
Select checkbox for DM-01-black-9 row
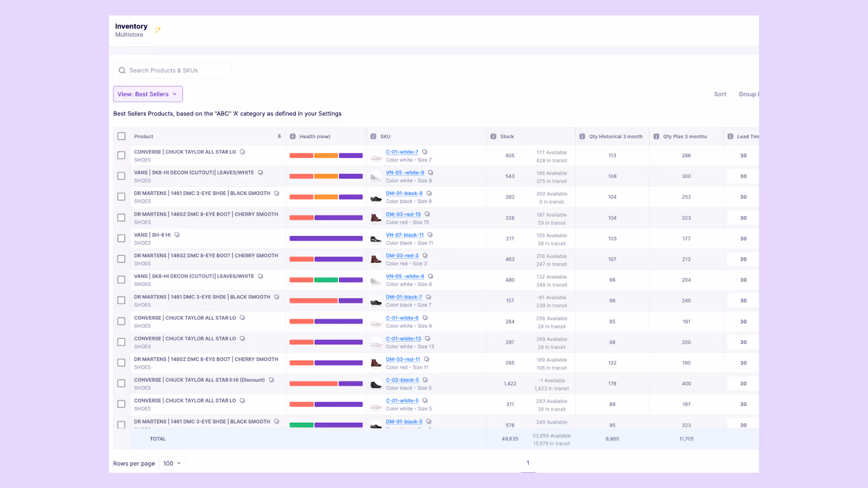[122, 197]
